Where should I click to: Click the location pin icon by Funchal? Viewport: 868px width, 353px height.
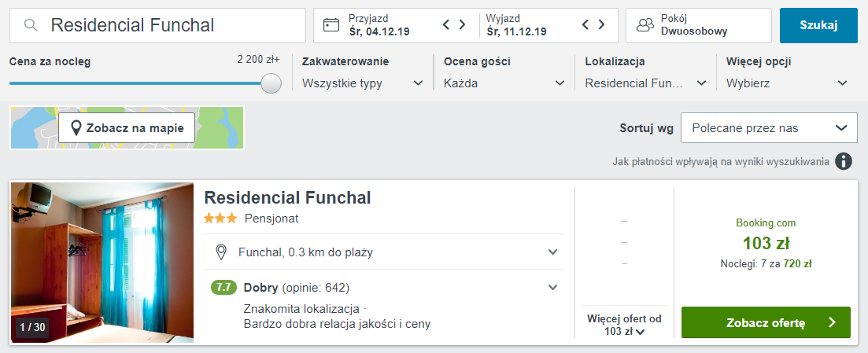221,252
